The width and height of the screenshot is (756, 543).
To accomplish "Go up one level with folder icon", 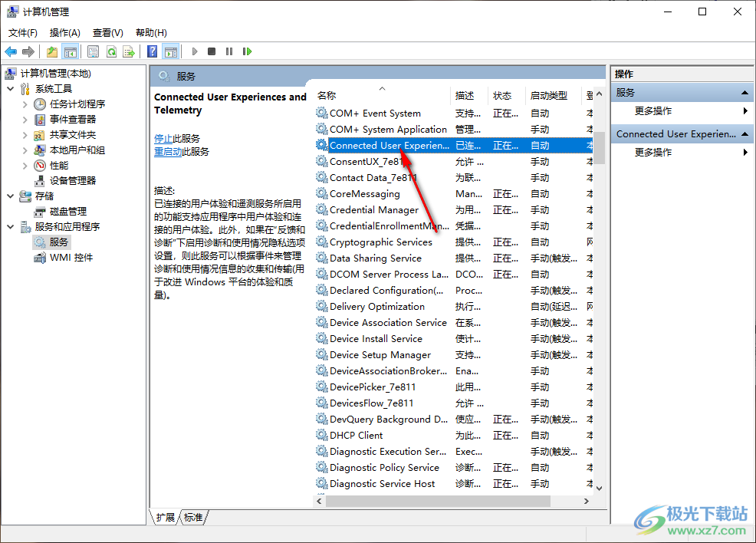I will (x=52, y=51).
